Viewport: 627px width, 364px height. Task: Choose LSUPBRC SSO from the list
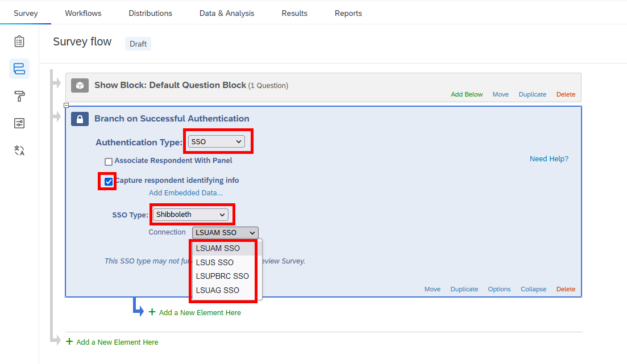point(223,276)
